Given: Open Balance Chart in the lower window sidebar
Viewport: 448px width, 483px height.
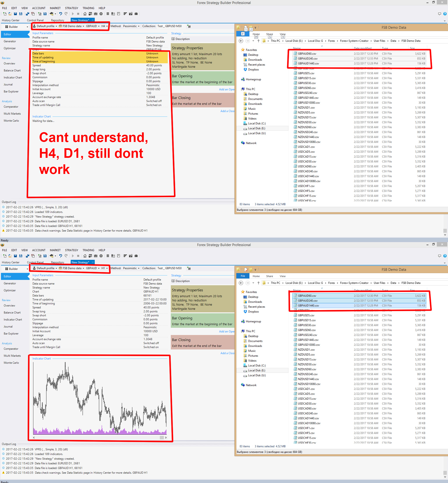Looking at the screenshot, I should click(x=12, y=312).
